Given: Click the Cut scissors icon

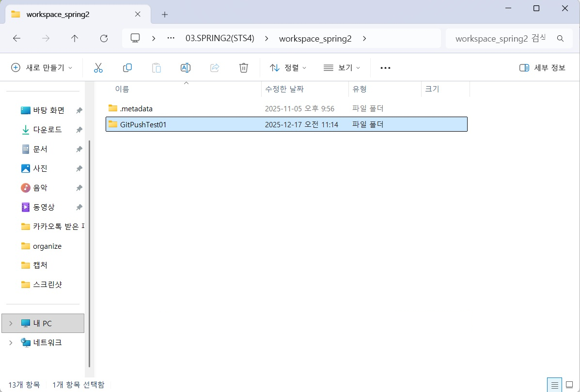Looking at the screenshot, I should (x=98, y=68).
